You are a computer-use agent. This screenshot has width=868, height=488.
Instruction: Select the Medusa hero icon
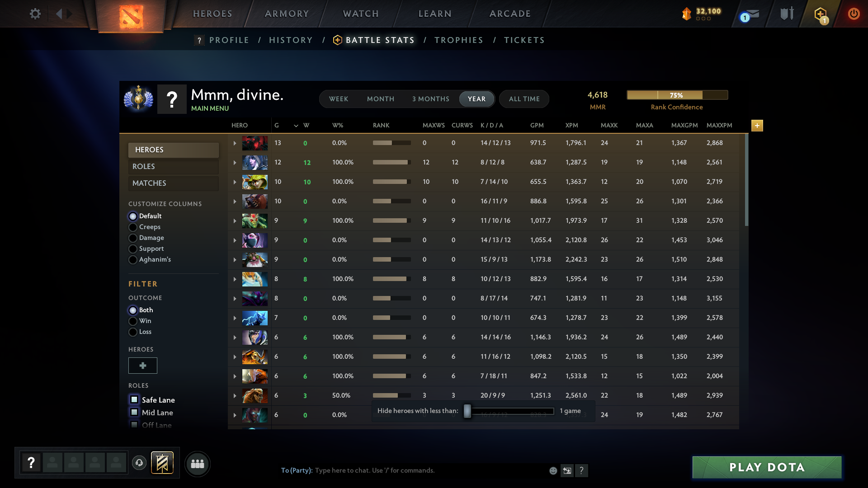255,221
